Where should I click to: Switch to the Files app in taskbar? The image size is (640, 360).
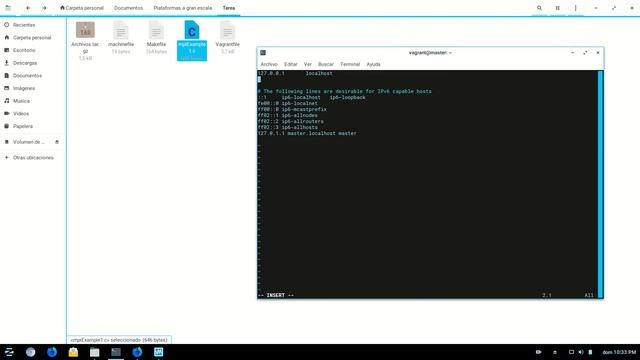pyautogui.click(x=94, y=352)
